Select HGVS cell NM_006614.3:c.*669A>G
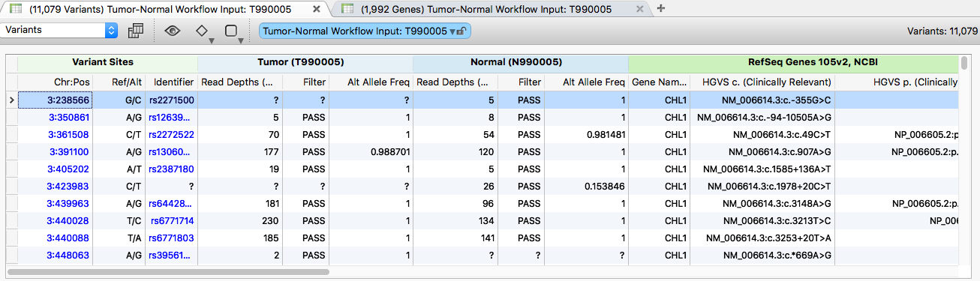This screenshot has height=281, width=980. (762, 256)
